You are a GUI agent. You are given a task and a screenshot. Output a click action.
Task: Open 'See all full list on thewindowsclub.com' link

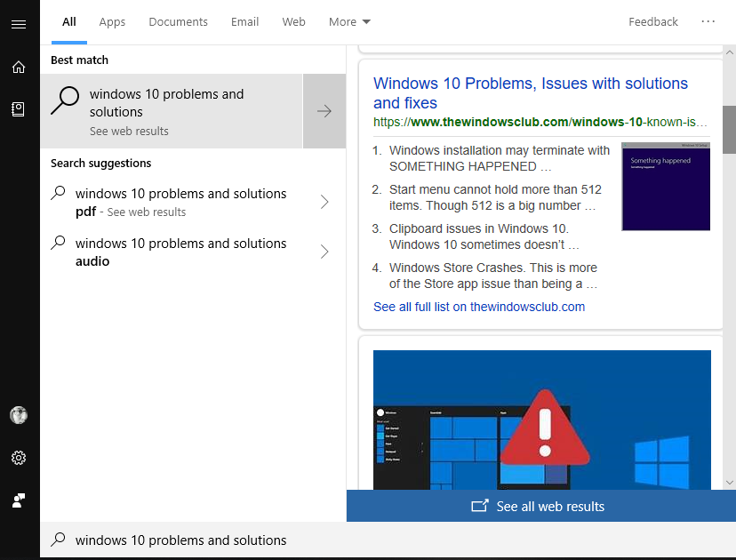point(479,307)
